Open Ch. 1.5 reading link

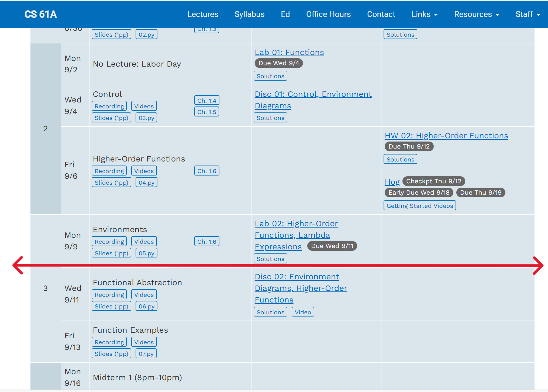(206, 112)
